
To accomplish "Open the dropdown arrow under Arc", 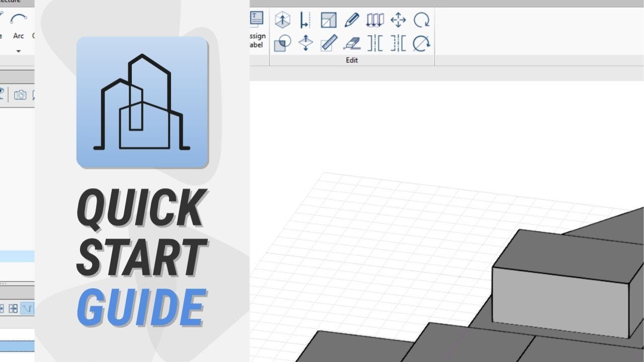I will click(19, 51).
